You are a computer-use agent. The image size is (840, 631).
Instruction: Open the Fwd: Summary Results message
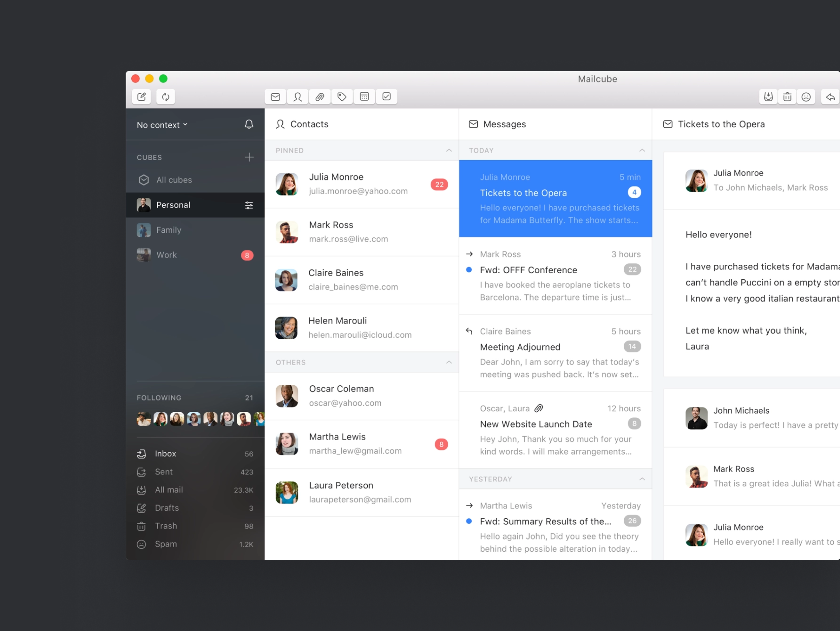(555, 524)
